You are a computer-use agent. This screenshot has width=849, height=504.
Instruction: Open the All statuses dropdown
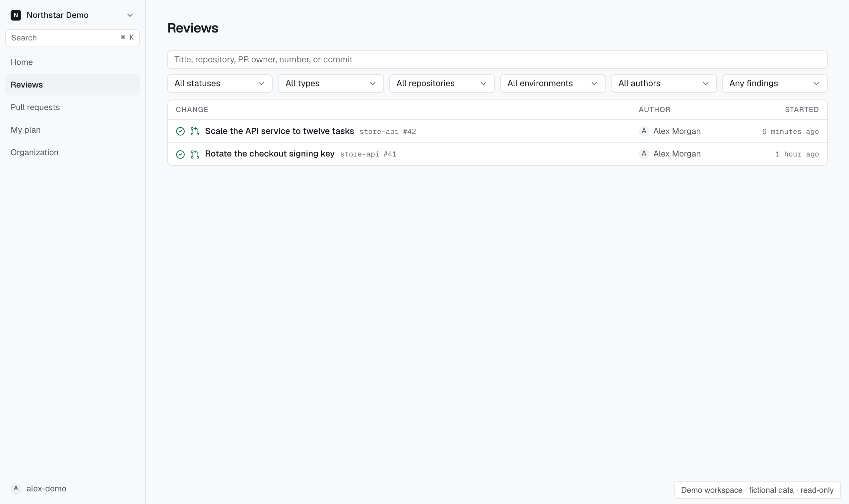[x=220, y=84]
